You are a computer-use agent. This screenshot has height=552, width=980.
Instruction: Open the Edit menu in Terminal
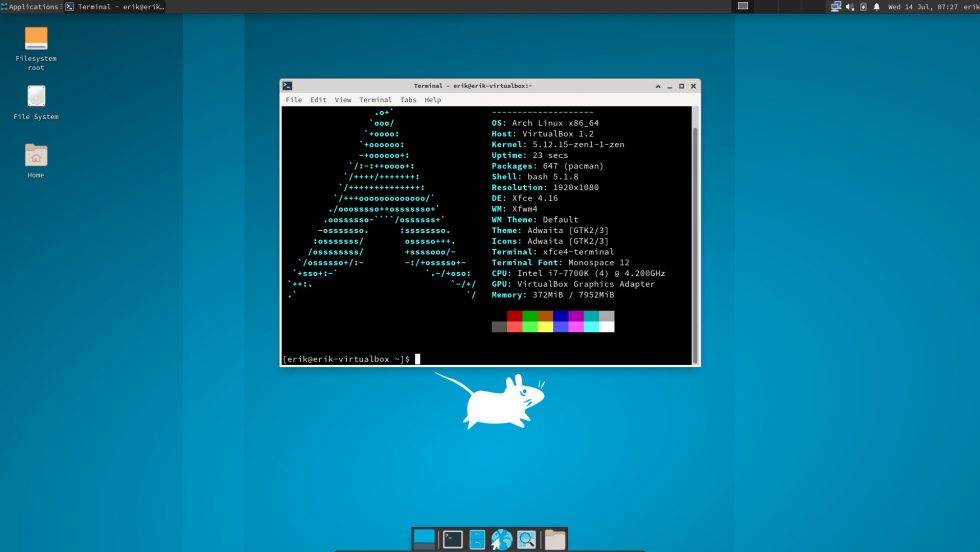(318, 100)
